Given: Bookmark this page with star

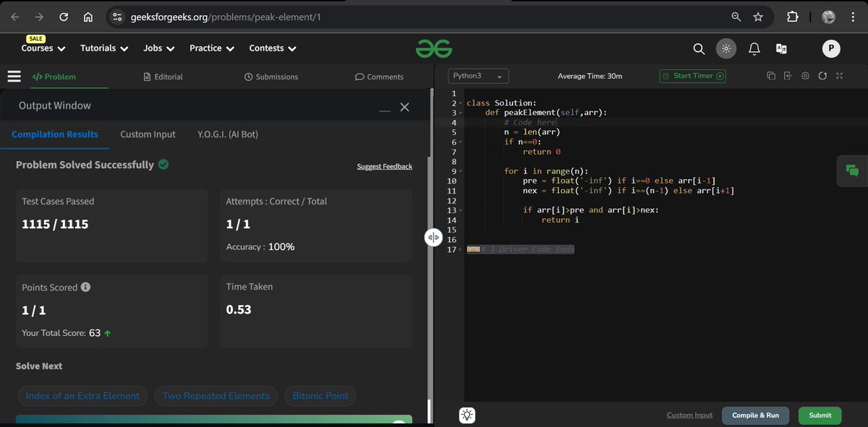Looking at the screenshot, I should coord(758,17).
